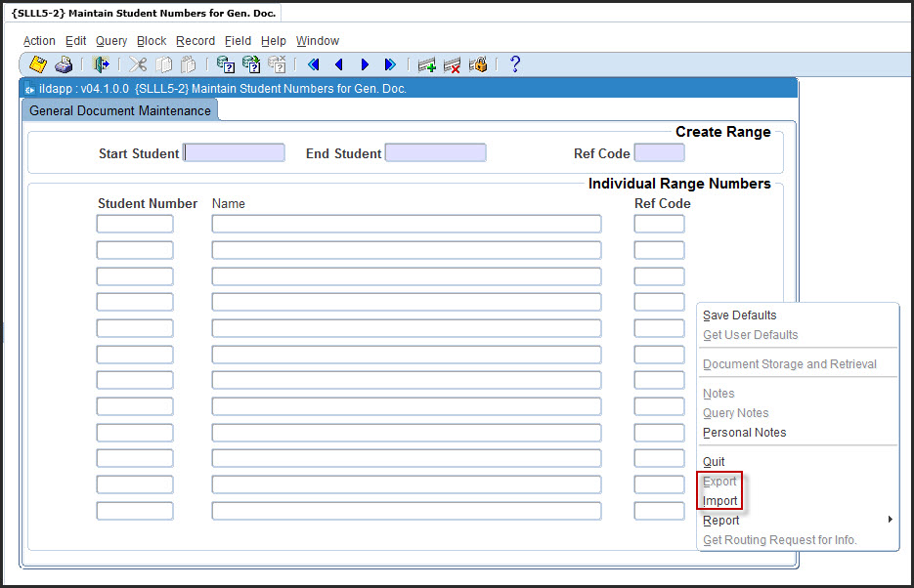
Task: Choose Query Notes from context menu
Action: [736, 413]
